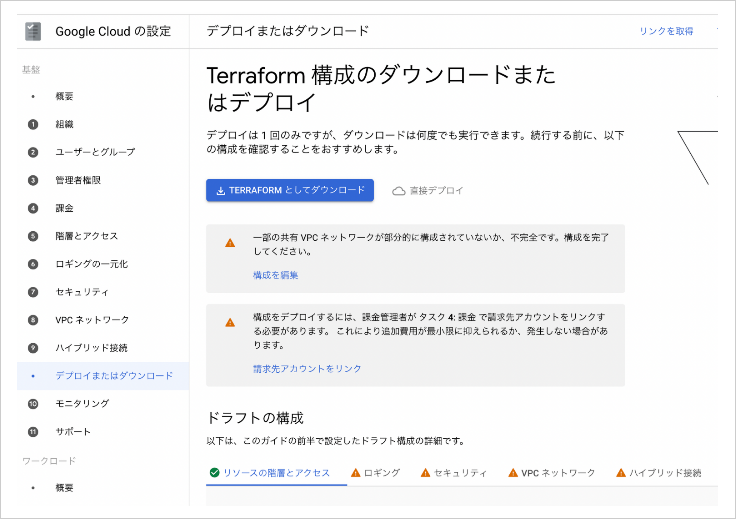The height and width of the screenshot is (519, 736).
Task: Select step 2 circle for ユーザーとグループ
Action: 33,152
